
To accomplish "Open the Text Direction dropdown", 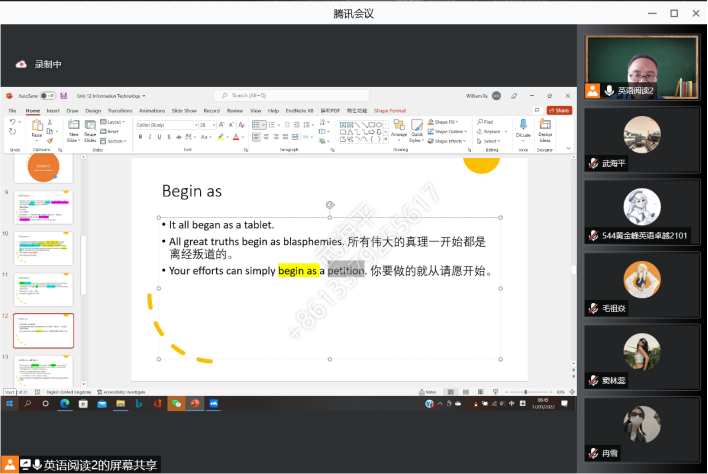I will [323, 122].
